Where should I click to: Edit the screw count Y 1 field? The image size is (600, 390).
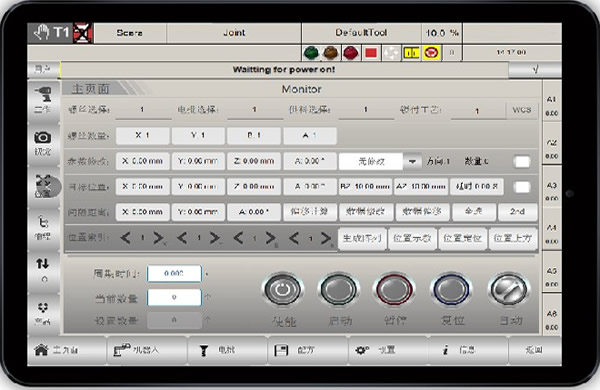(198, 135)
